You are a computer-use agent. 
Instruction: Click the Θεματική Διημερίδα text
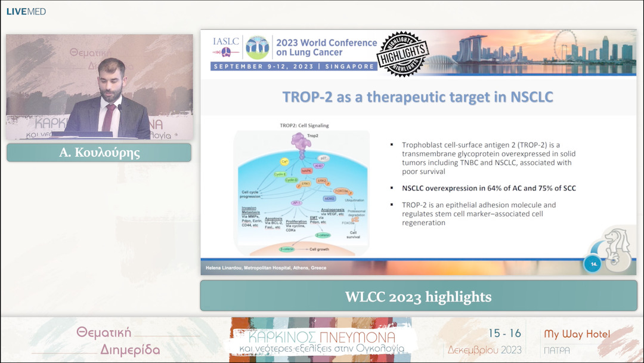[104, 341]
